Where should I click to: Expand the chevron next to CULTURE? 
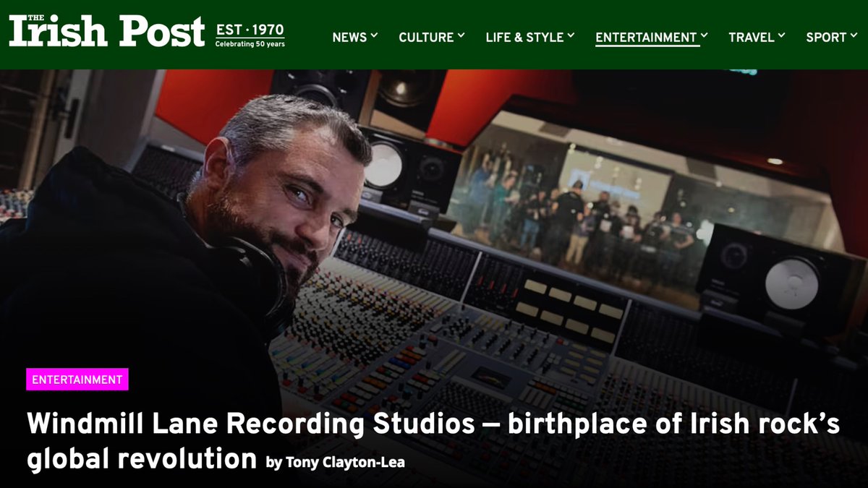tap(461, 35)
